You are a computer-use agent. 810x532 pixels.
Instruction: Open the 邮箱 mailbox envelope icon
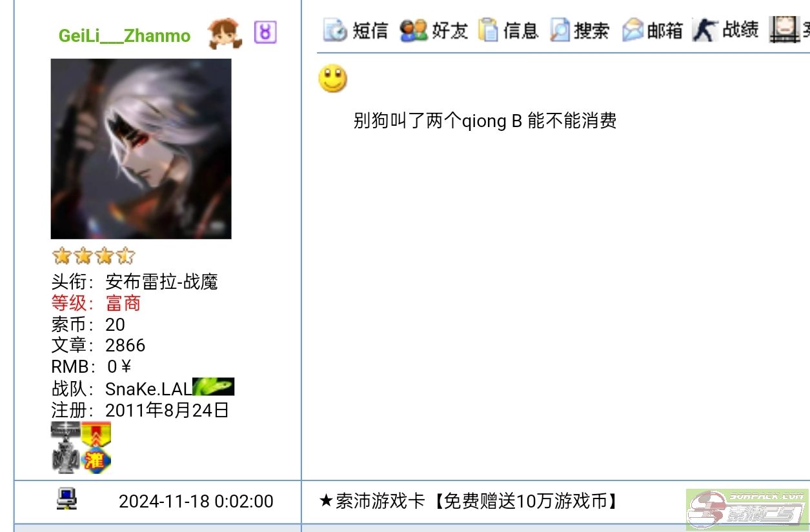(633, 30)
